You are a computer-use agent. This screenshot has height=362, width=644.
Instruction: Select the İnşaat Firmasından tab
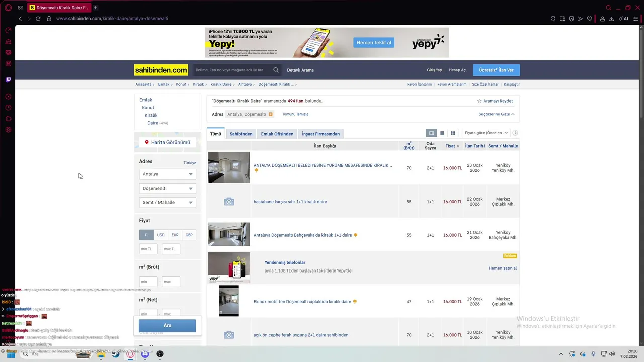pyautogui.click(x=321, y=134)
